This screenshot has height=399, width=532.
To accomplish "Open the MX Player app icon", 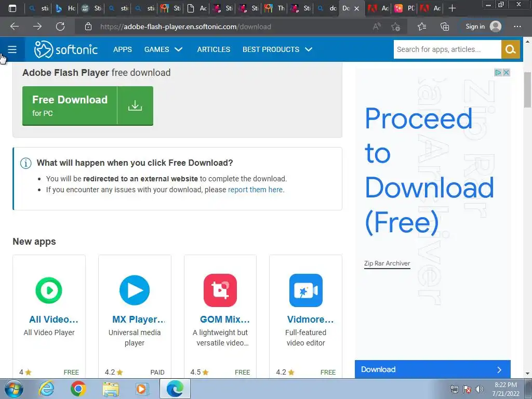I will [135, 290].
